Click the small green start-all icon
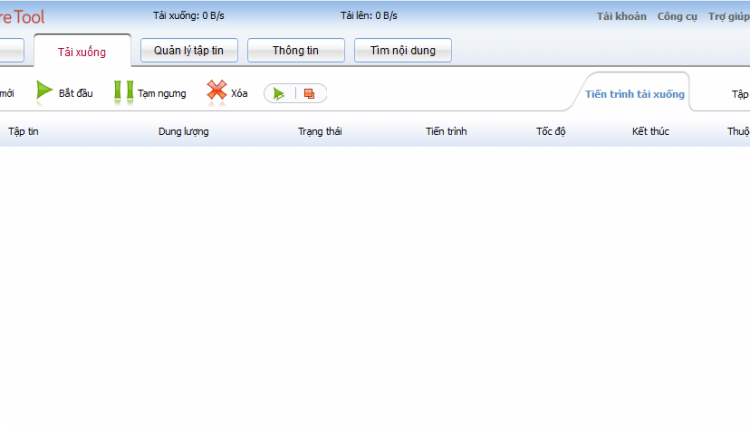 pos(279,94)
